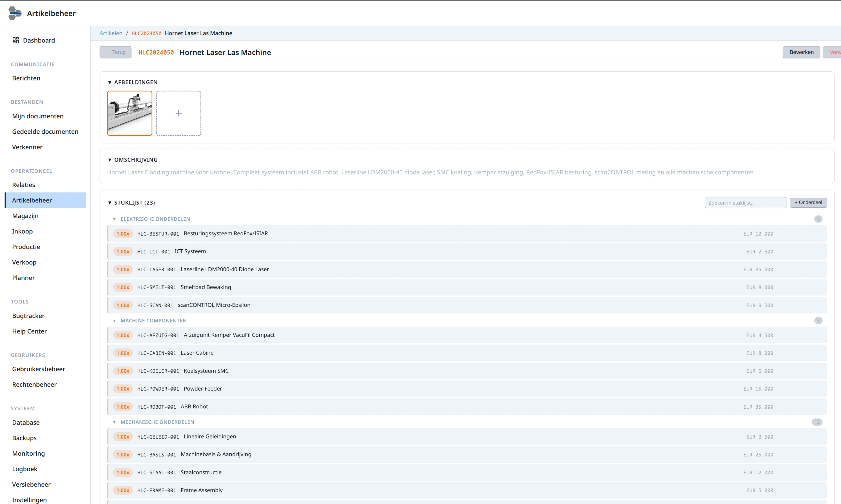The height and width of the screenshot is (504, 841).
Task: Click count badge for Elektrische Onderdelen
Action: coord(818,219)
